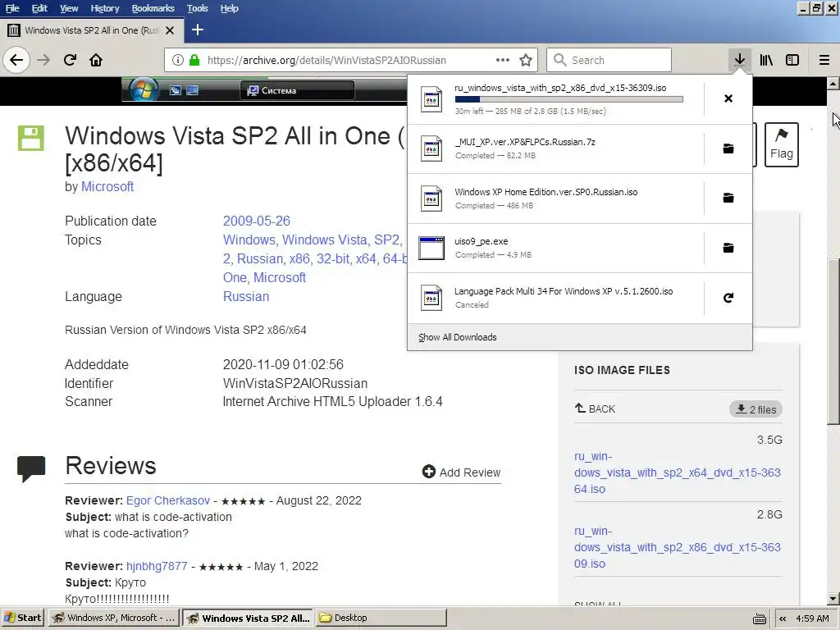Open folder containing _MUI_XP Russian.7z
Viewport: 840px width, 630px height.
pyautogui.click(x=728, y=148)
